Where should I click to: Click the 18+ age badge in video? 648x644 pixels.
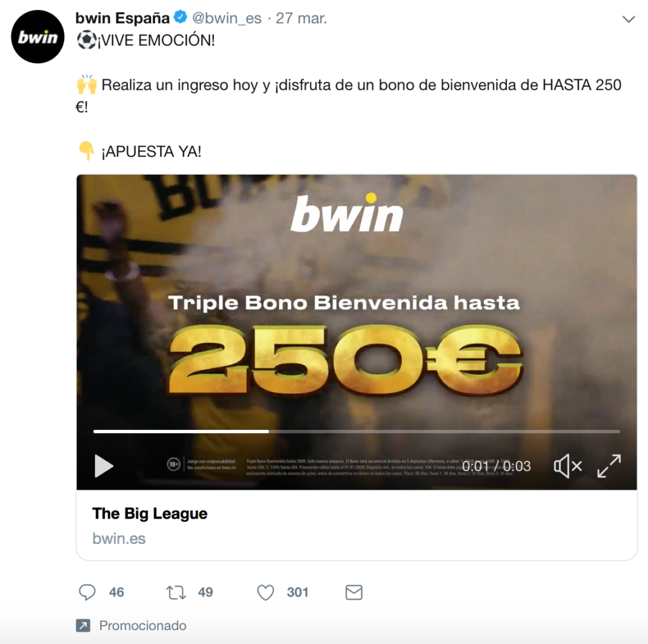pos(173,465)
